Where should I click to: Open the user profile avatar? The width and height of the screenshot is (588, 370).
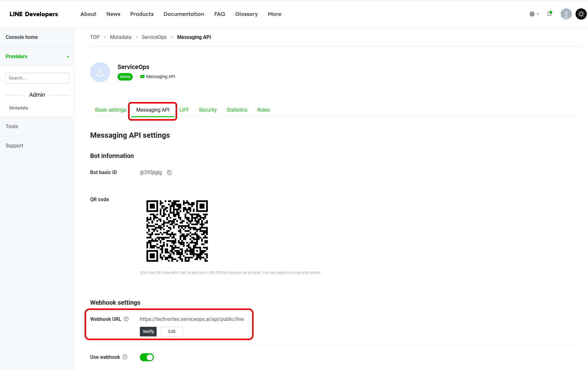point(566,14)
